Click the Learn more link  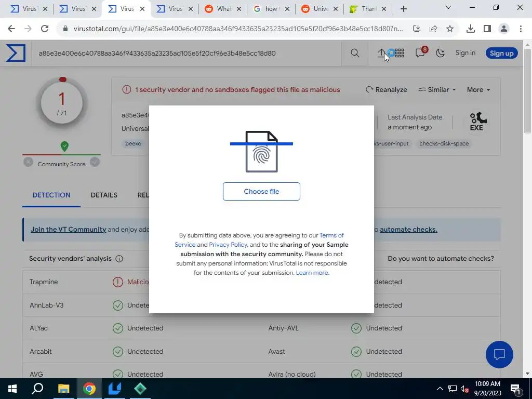pyautogui.click(x=312, y=273)
